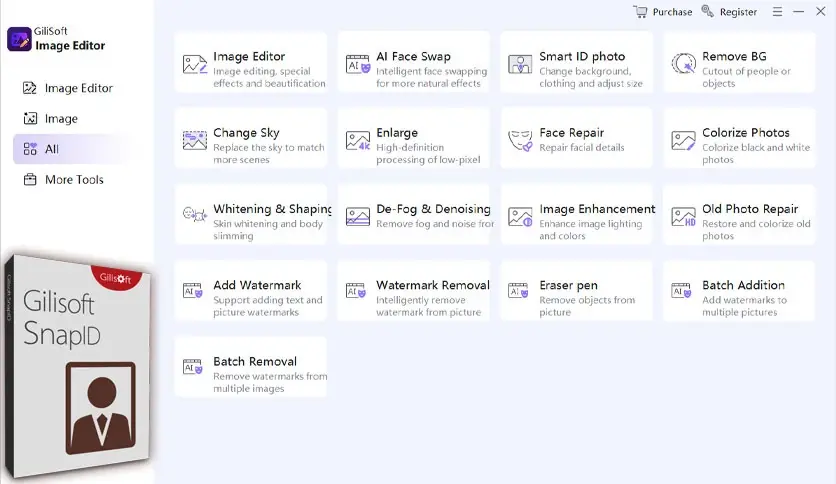
Task: Click the Gilisoft SnapID product box
Action: 76,365
